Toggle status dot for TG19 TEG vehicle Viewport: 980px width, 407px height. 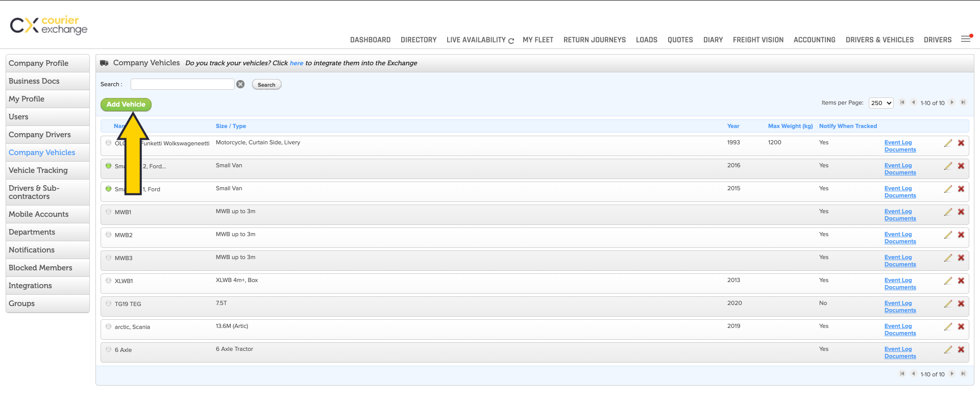point(109,303)
